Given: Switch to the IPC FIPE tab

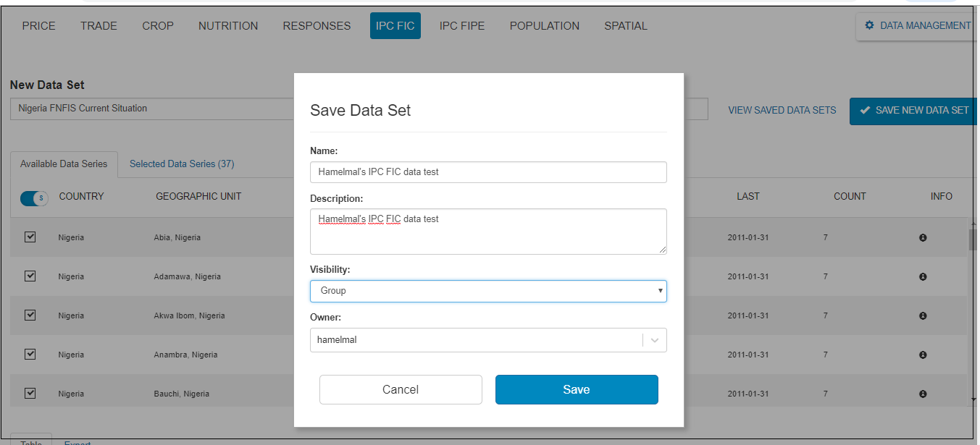Looking at the screenshot, I should tap(461, 25).
